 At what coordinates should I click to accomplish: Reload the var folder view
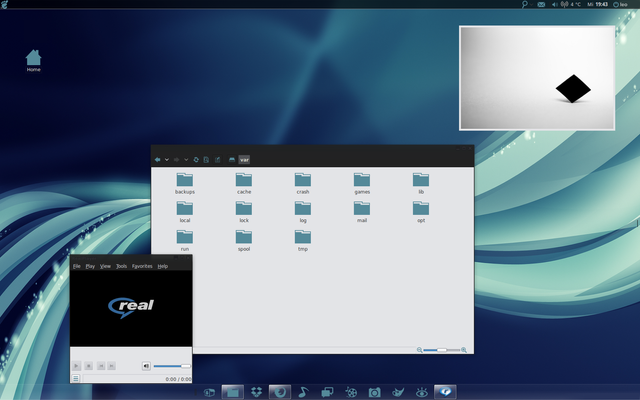point(196,160)
